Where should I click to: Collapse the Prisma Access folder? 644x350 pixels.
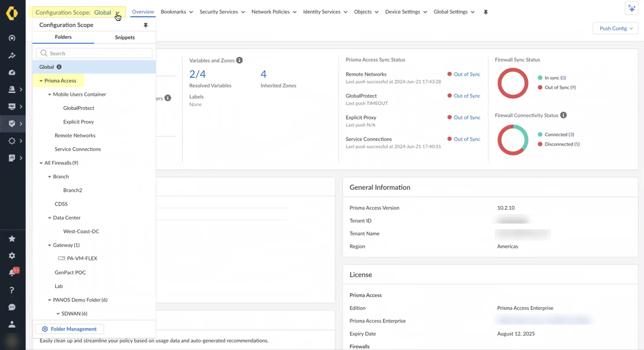click(41, 81)
